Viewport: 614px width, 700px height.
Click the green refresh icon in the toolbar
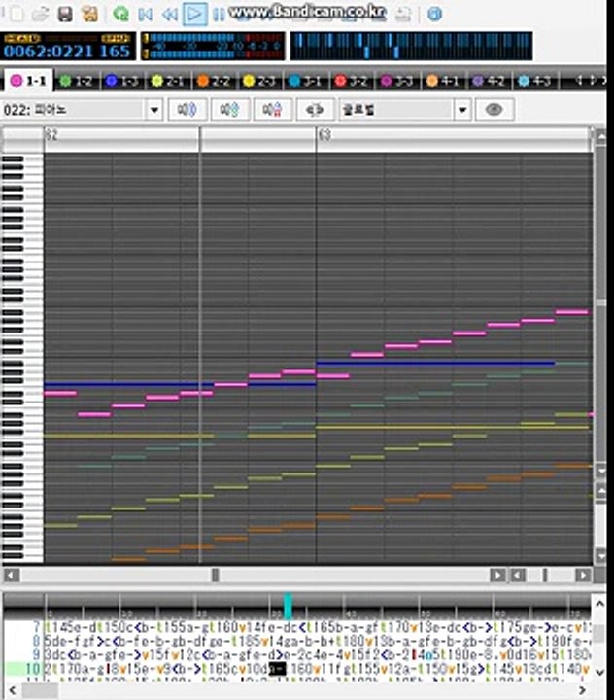click(120, 14)
